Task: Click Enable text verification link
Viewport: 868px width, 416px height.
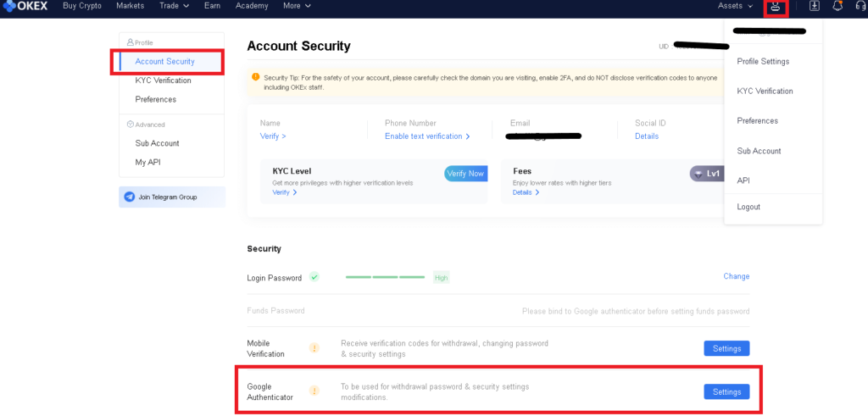Action: pos(427,136)
